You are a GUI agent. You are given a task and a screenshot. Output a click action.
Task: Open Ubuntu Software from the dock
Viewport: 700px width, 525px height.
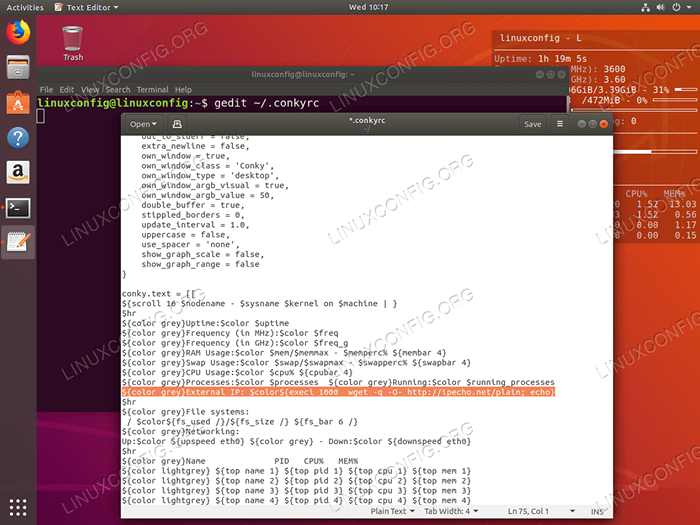(x=18, y=102)
